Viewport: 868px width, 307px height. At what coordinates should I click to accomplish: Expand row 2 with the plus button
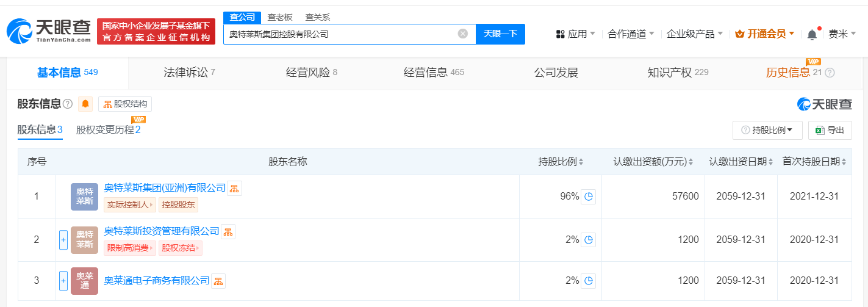coord(63,240)
